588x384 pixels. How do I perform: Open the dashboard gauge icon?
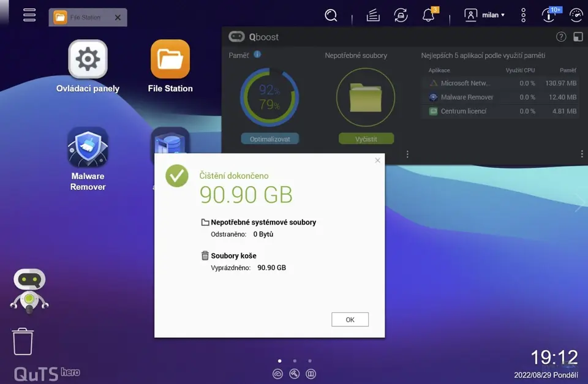576,15
